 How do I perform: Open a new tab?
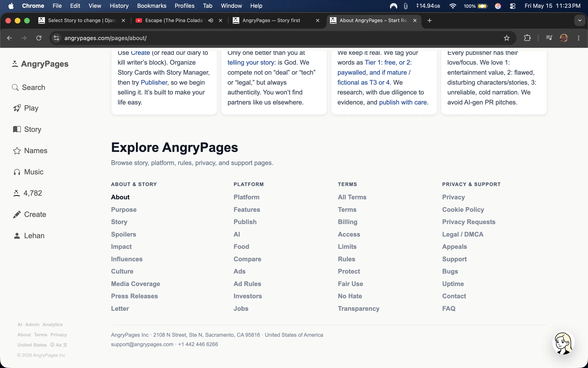pos(429,20)
